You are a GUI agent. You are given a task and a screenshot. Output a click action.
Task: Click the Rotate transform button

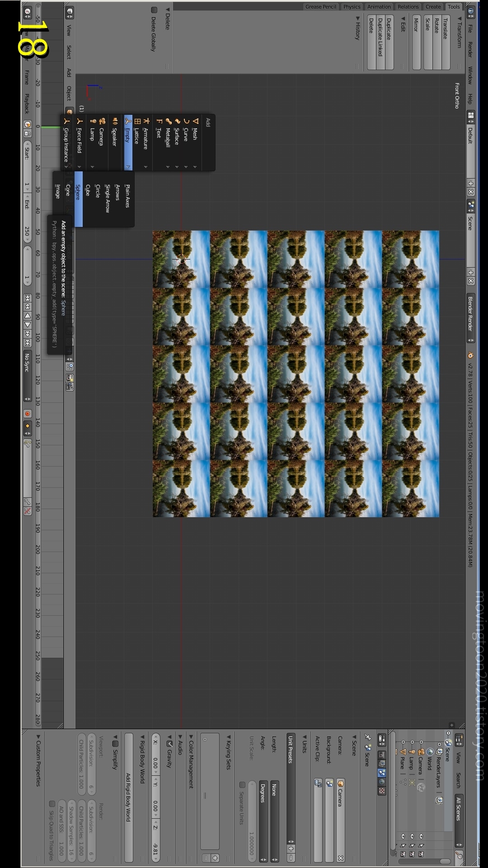click(437, 42)
